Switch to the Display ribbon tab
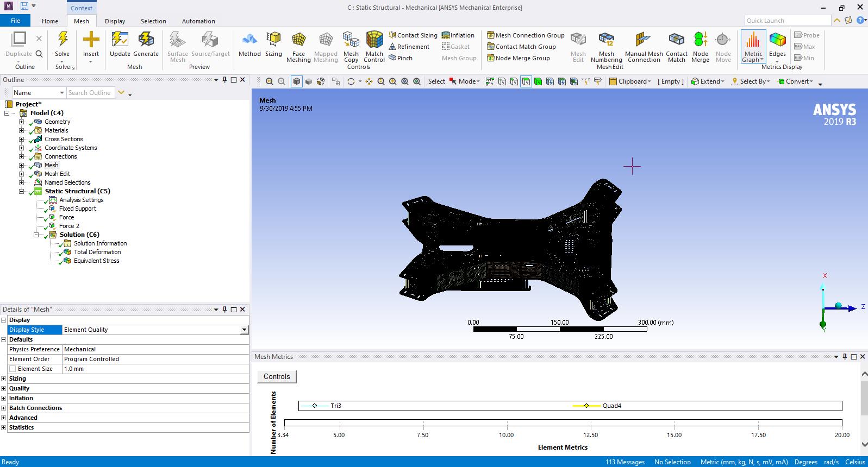This screenshot has width=868, height=467. point(115,21)
